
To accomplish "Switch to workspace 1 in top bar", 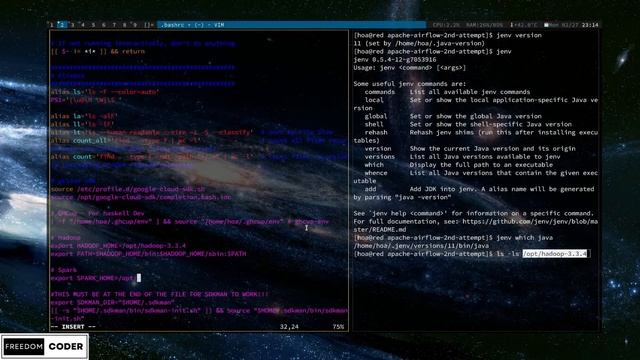I will (52, 25).
